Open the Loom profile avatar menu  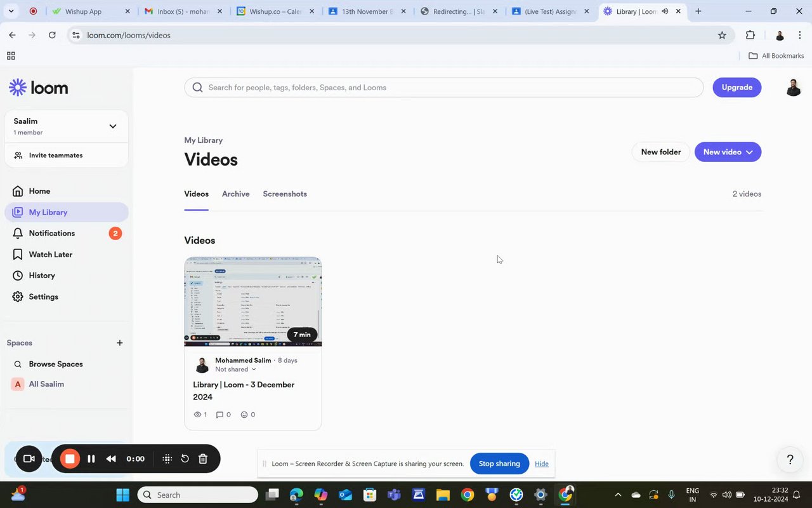pyautogui.click(x=793, y=88)
